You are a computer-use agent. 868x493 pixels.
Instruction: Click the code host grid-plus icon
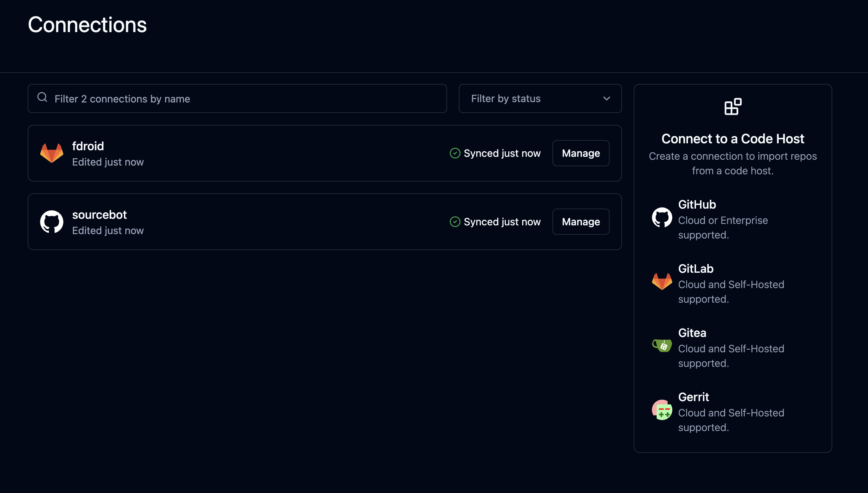tap(732, 106)
